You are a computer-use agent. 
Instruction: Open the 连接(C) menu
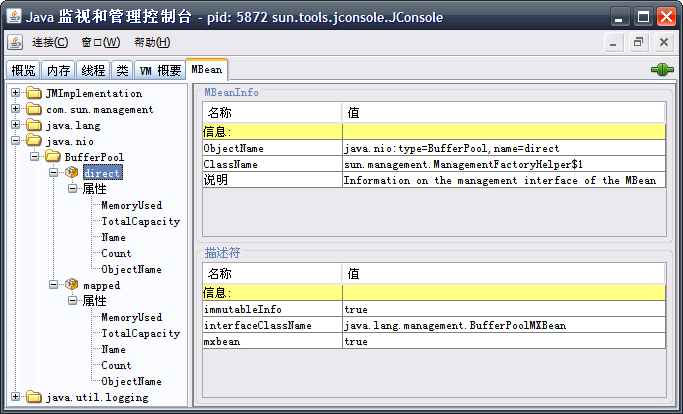[x=50, y=42]
